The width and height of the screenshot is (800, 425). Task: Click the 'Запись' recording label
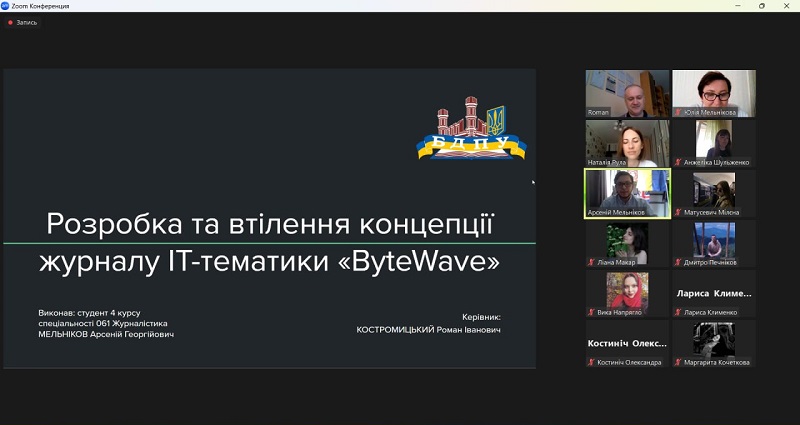pos(27,22)
